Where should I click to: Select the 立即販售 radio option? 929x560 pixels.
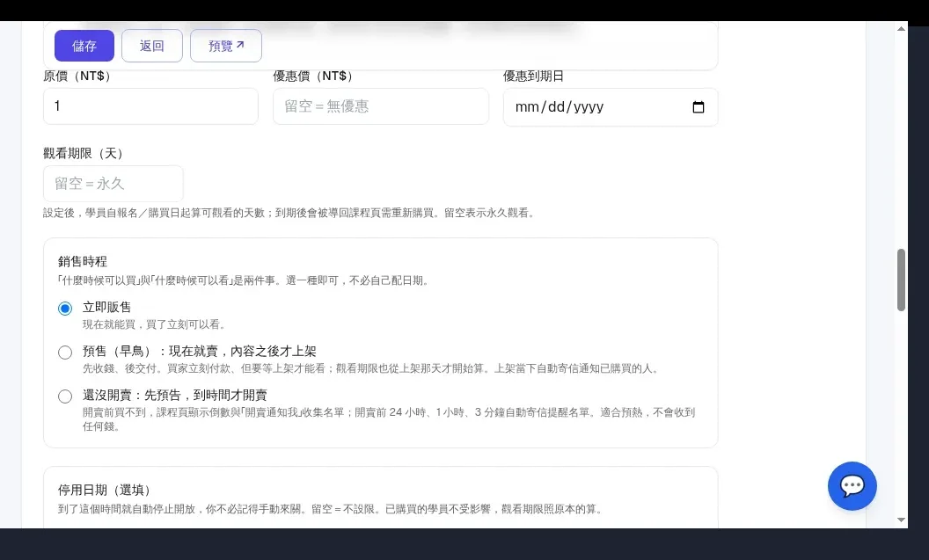65,309
